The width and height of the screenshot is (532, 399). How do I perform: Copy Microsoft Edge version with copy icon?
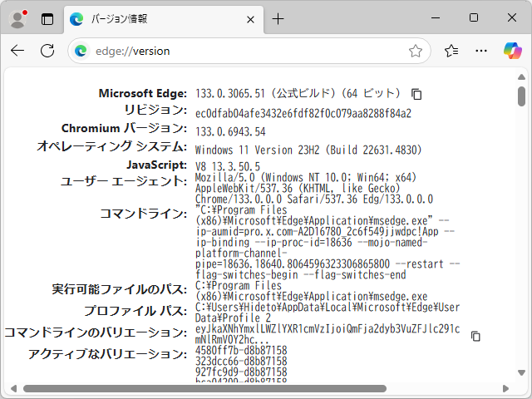[x=416, y=94]
